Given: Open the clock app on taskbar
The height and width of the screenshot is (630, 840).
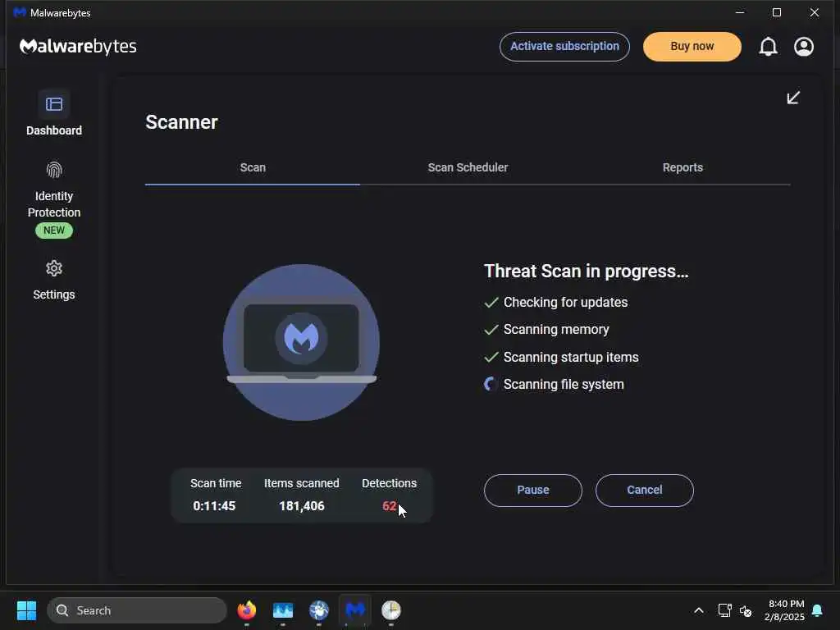Looking at the screenshot, I should [x=391, y=610].
